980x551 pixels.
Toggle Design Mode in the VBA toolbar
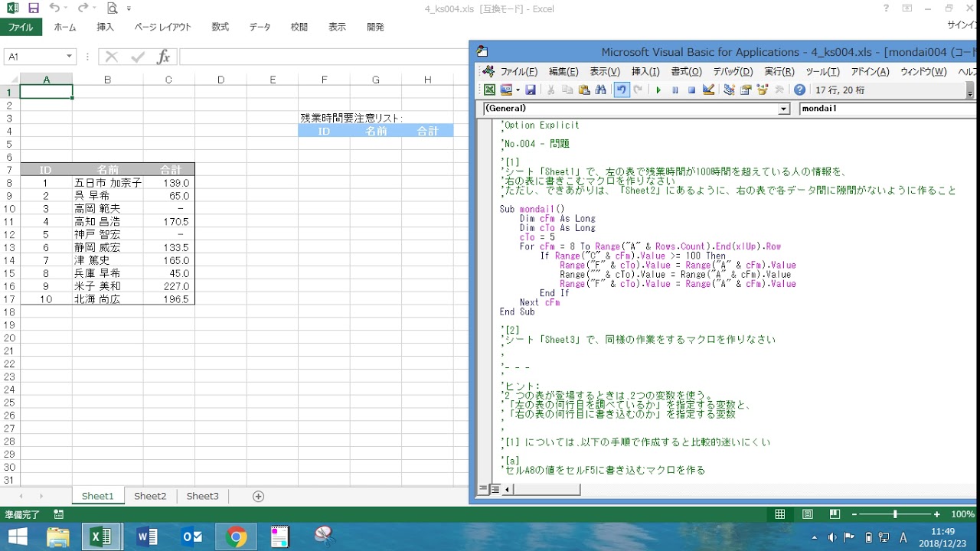[x=708, y=90]
